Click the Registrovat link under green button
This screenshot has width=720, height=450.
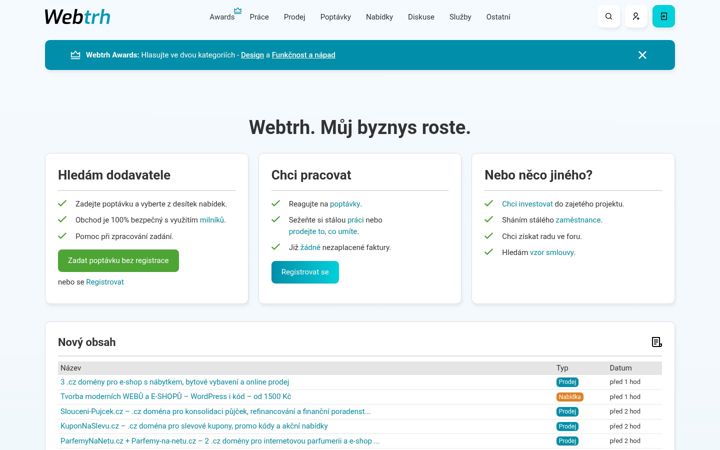(105, 282)
